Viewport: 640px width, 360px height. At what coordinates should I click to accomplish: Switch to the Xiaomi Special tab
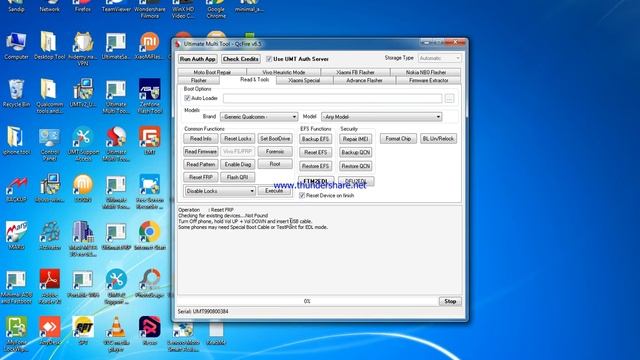(304, 80)
